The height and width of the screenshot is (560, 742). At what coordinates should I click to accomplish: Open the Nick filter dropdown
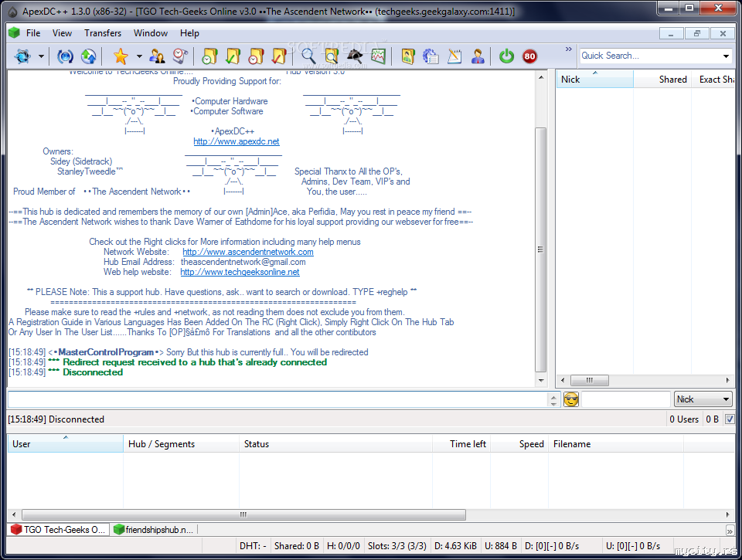click(x=703, y=399)
